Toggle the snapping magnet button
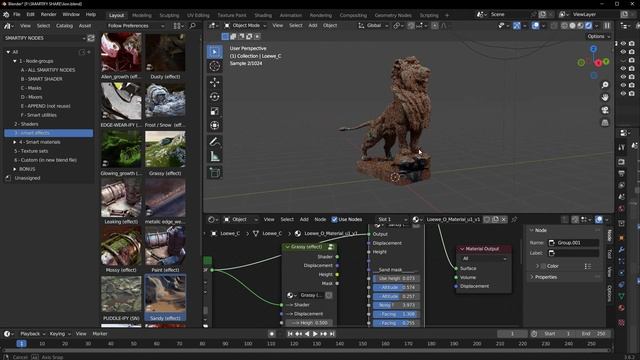640x360 pixels. [411, 26]
